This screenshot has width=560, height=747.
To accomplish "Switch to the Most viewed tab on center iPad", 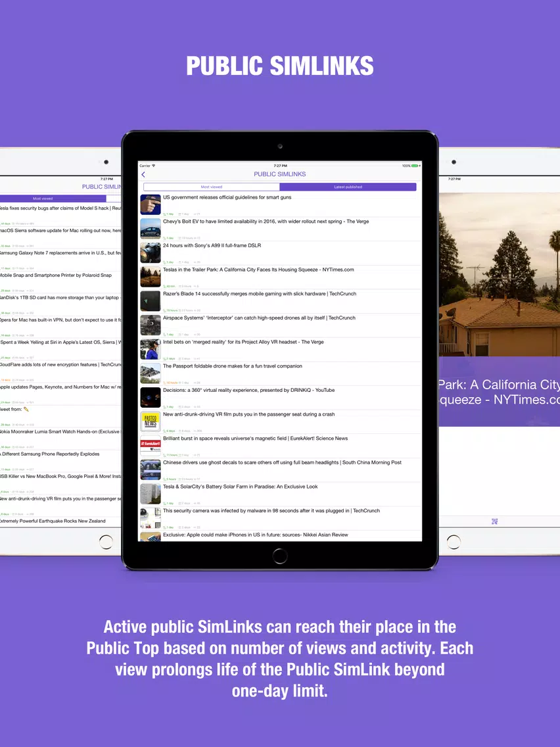I will 212,187.
